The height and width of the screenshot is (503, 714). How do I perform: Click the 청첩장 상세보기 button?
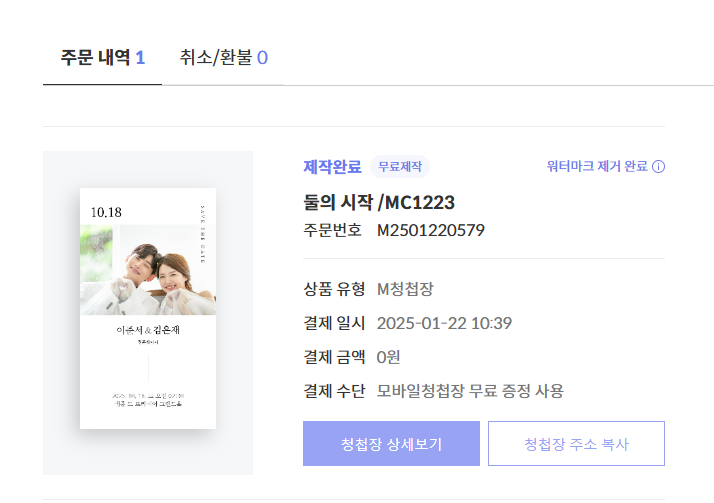pos(391,444)
